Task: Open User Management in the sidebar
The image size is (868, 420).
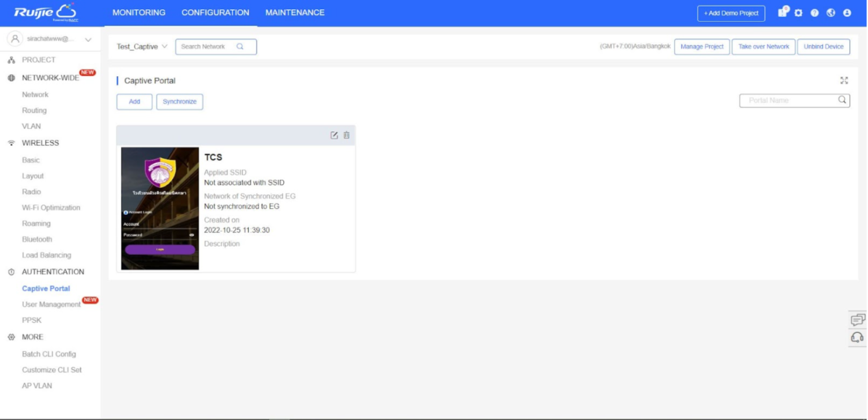Action: click(x=50, y=304)
